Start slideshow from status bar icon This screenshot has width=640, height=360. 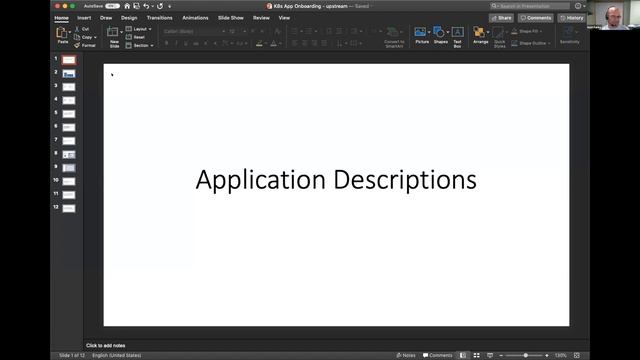click(x=490, y=356)
